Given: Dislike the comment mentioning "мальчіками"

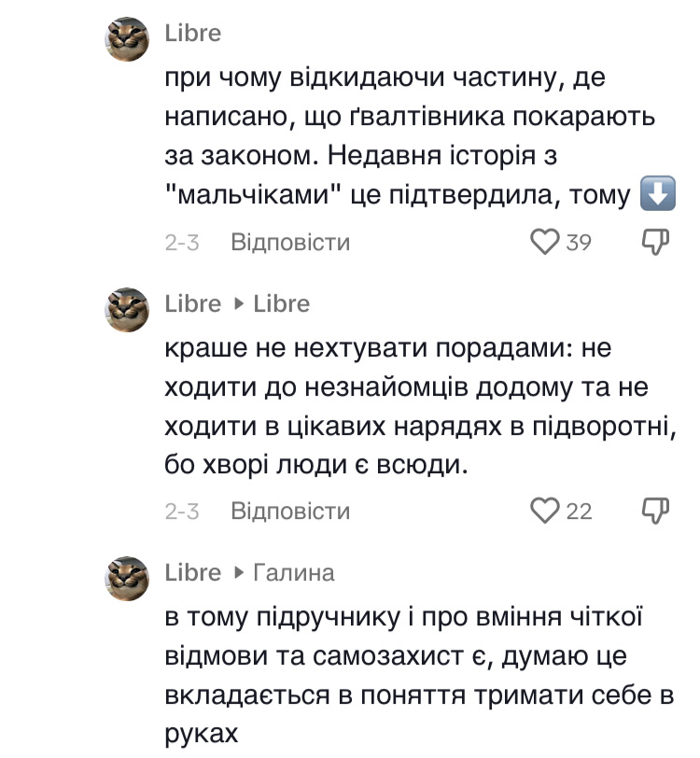Looking at the screenshot, I should coord(656,243).
